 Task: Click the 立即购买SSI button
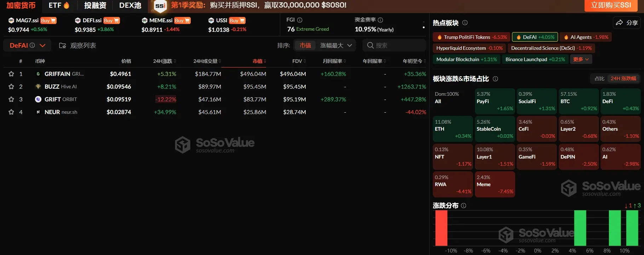click(x=611, y=5)
